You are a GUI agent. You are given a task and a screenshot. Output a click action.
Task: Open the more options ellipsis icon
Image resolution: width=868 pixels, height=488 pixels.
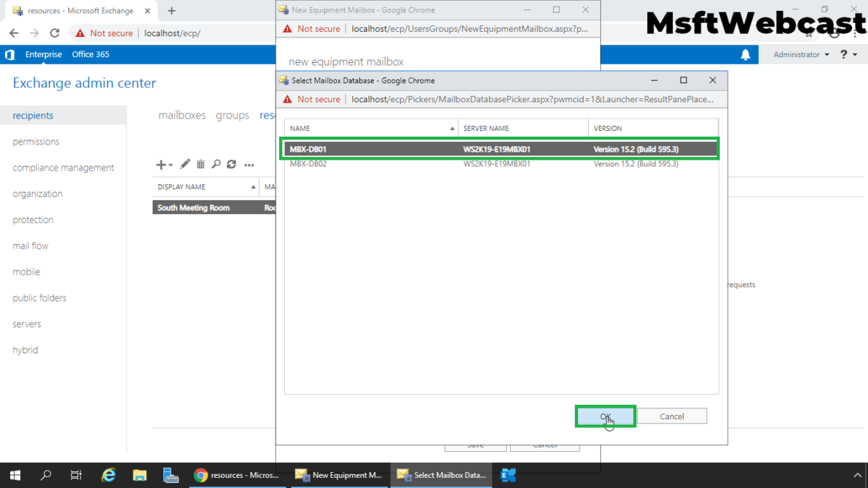coord(249,166)
